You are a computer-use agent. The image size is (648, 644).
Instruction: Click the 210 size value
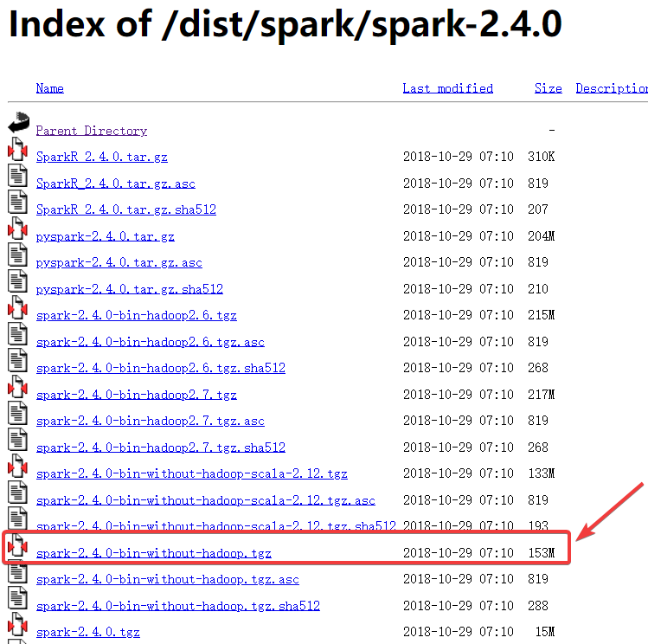[x=538, y=288]
